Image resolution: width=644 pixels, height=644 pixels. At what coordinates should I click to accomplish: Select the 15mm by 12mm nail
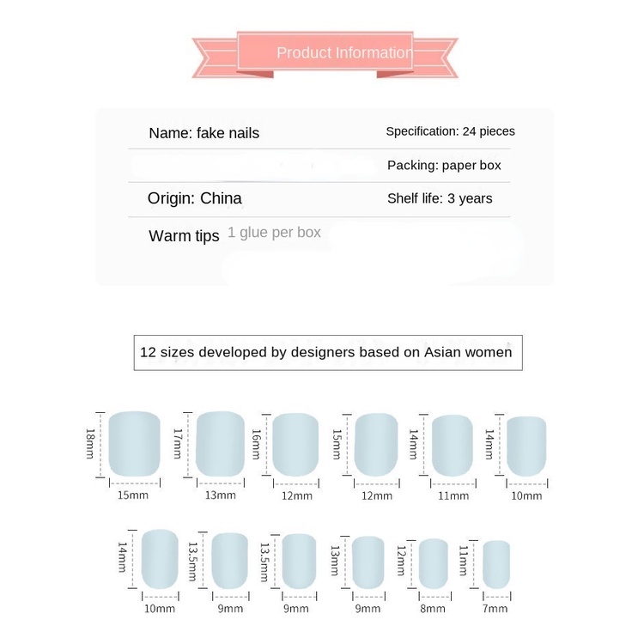click(376, 444)
